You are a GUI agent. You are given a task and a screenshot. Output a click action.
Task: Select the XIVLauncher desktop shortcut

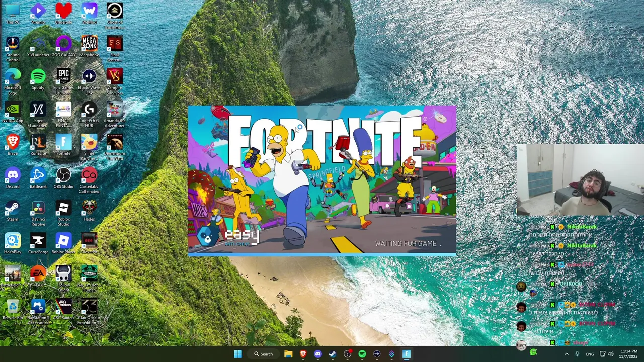(38, 47)
